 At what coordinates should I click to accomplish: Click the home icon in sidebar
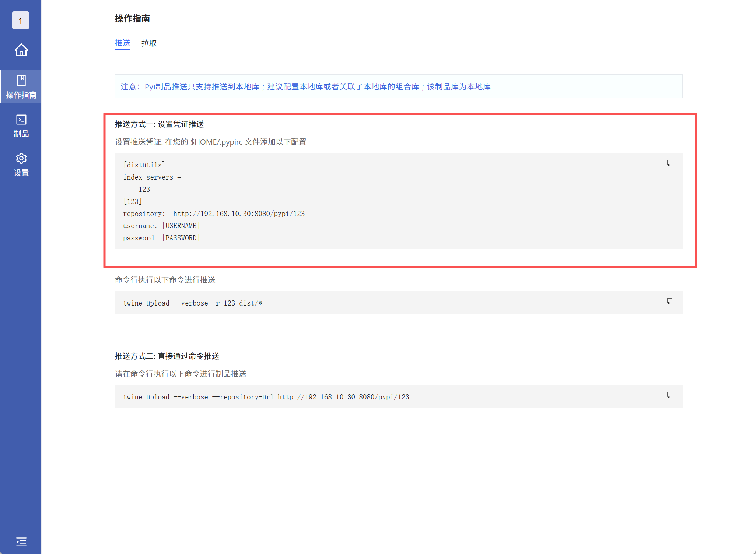tap(21, 50)
